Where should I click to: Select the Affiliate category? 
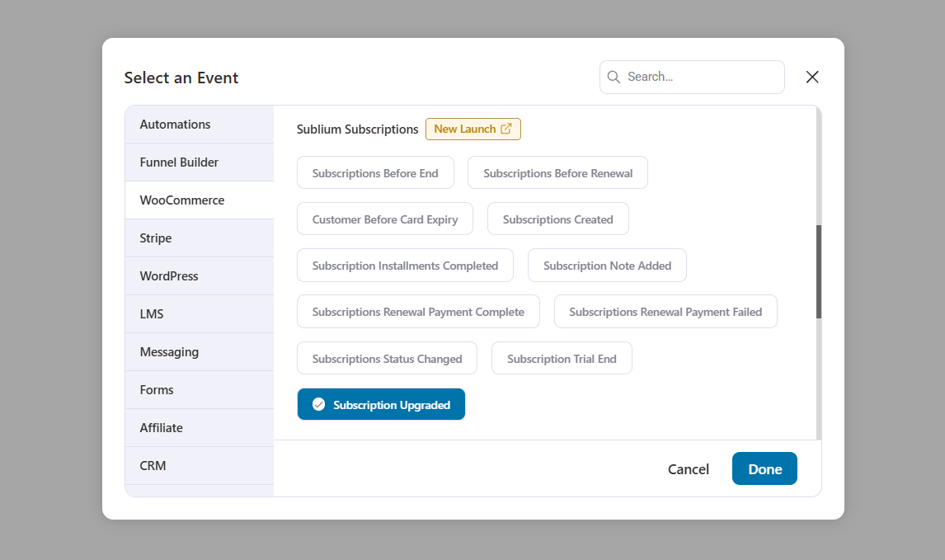pos(200,428)
